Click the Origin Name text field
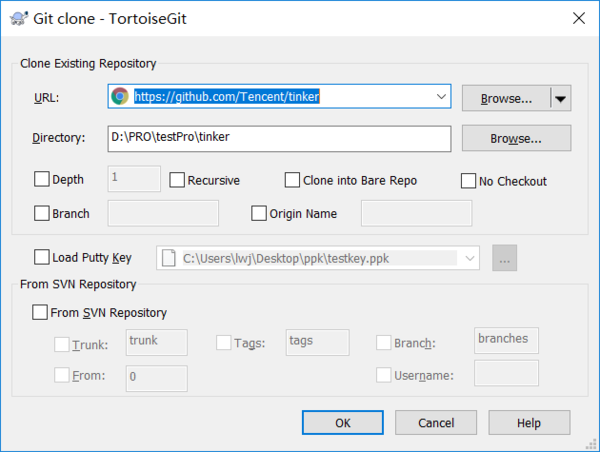Screen dimensions: 600x452 416,213
